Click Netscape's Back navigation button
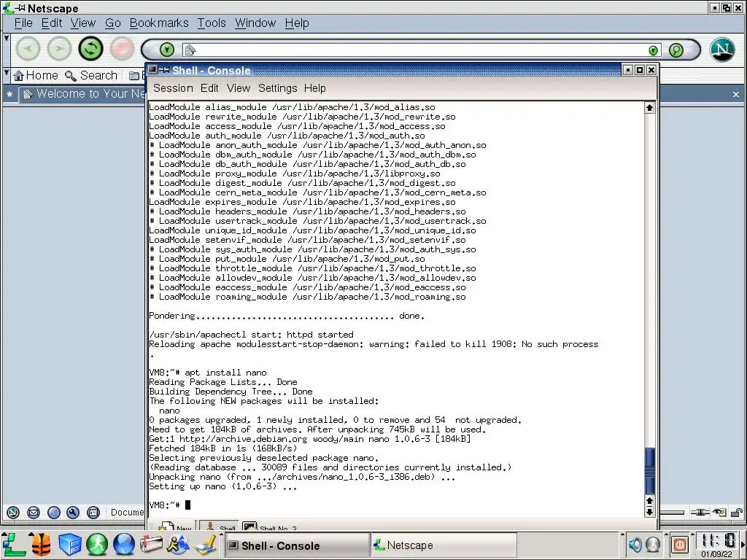747x560 pixels. point(28,49)
